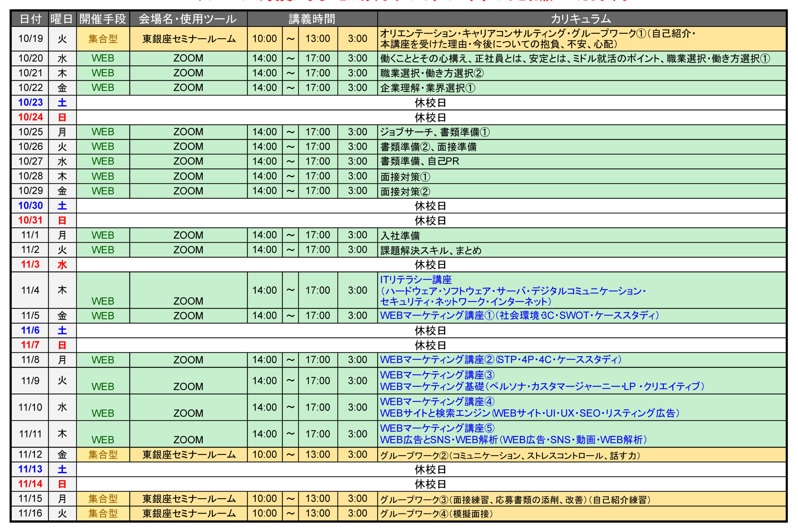Click 課題解決スキル、まとめ curriculum cell

(x=582, y=250)
